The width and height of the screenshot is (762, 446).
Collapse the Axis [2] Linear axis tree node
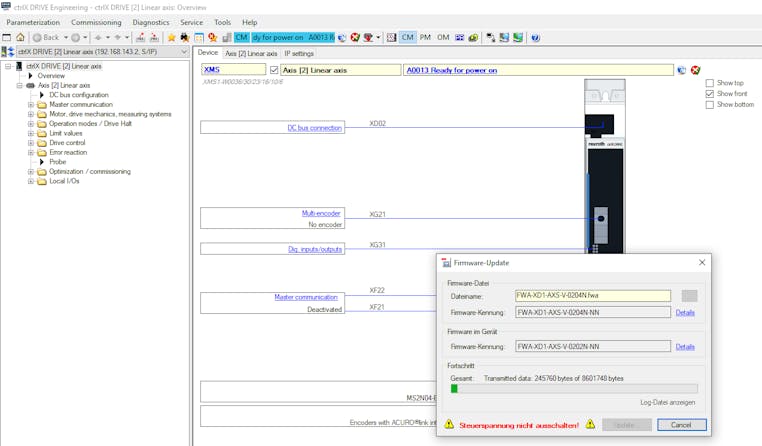[x=19, y=86]
